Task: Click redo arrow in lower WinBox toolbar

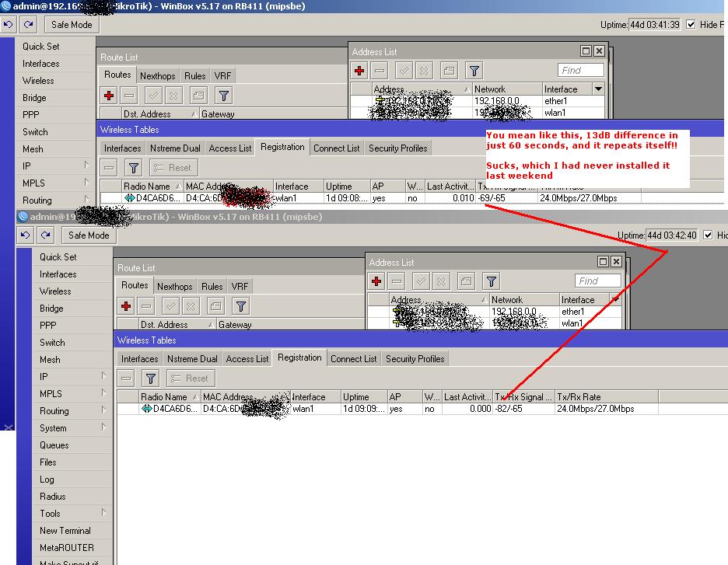Action: pyautogui.click(x=45, y=235)
